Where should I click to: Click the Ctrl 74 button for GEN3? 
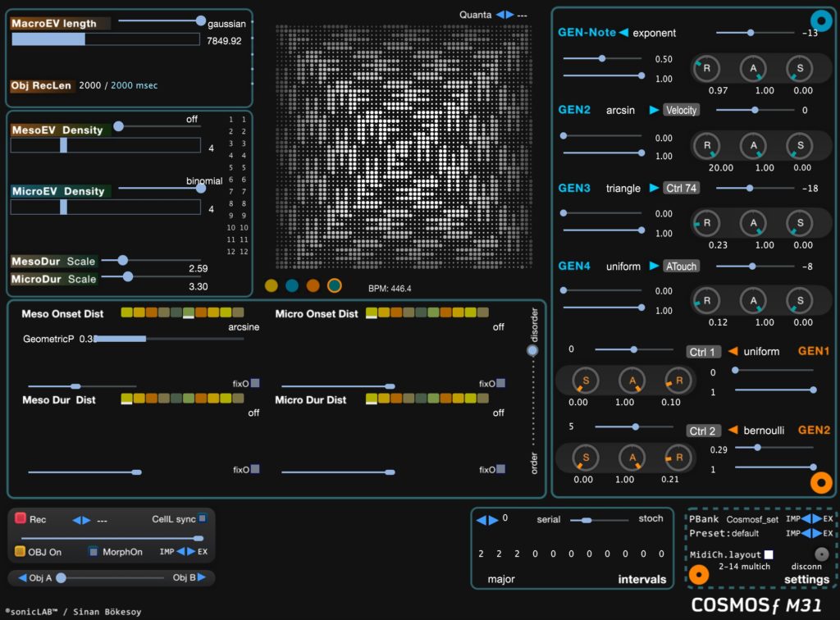[x=681, y=188]
